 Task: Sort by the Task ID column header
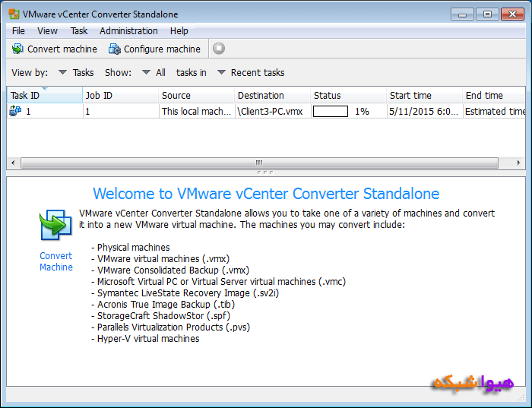[44, 95]
